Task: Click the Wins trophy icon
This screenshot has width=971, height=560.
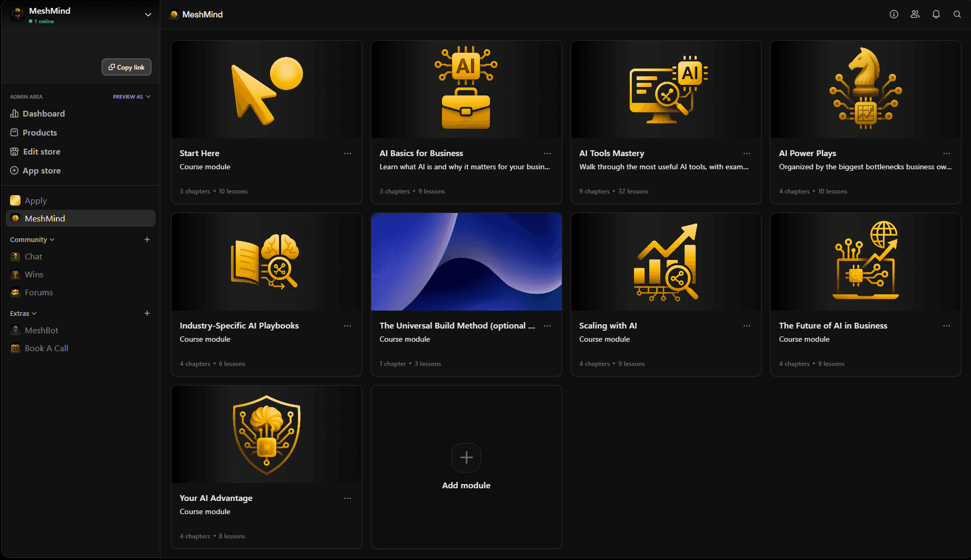Action: 15,274
